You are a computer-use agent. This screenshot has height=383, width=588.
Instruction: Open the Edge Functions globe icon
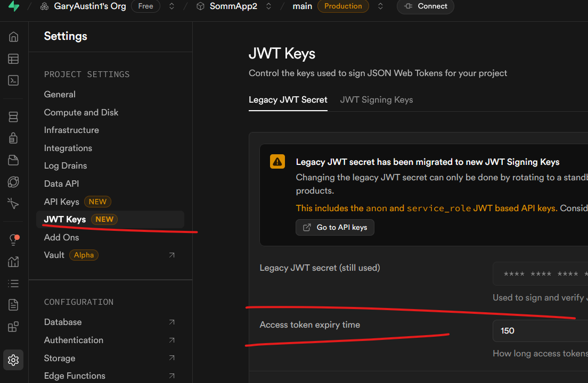pyautogui.click(x=13, y=182)
